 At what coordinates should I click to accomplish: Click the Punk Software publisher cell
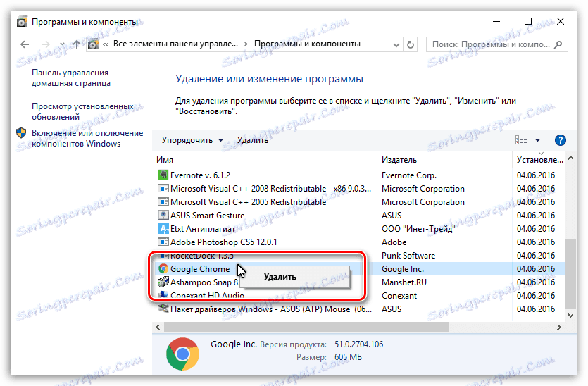pos(408,256)
